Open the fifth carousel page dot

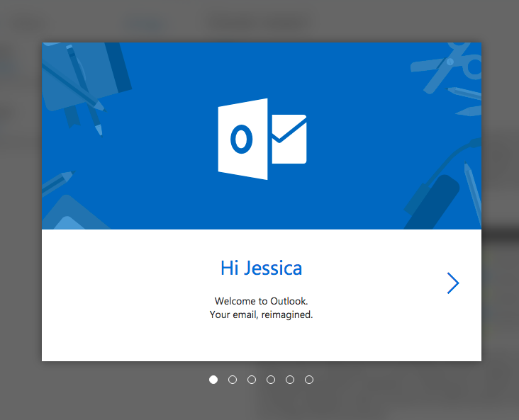click(x=290, y=380)
